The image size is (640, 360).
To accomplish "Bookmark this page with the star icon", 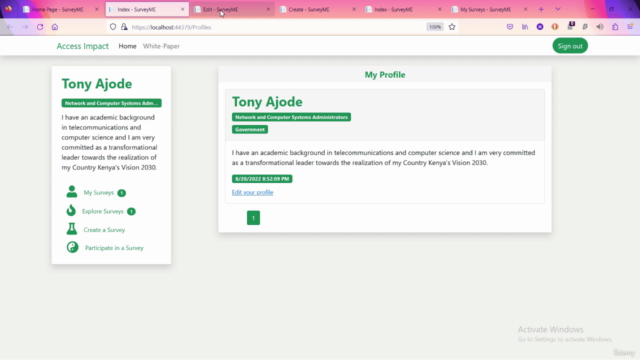I will click(x=452, y=27).
